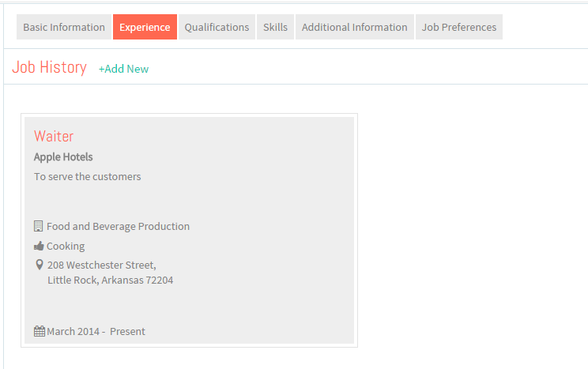Click the 208 Westchester Street address line

click(x=102, y=265)
